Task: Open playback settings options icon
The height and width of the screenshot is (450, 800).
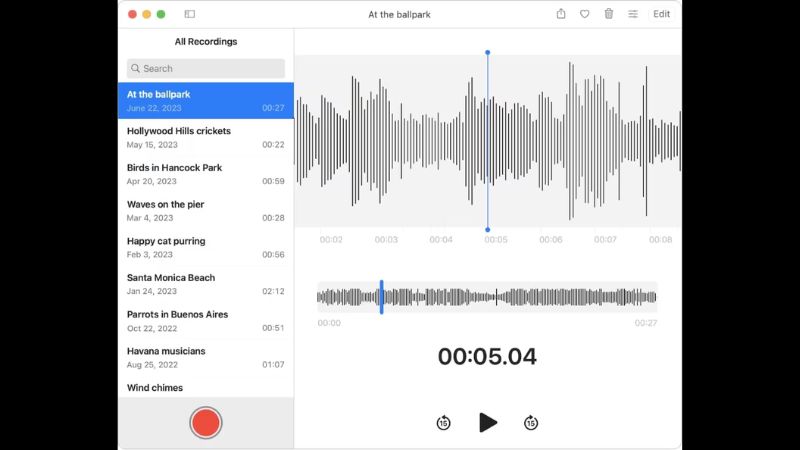Action: 633,14
